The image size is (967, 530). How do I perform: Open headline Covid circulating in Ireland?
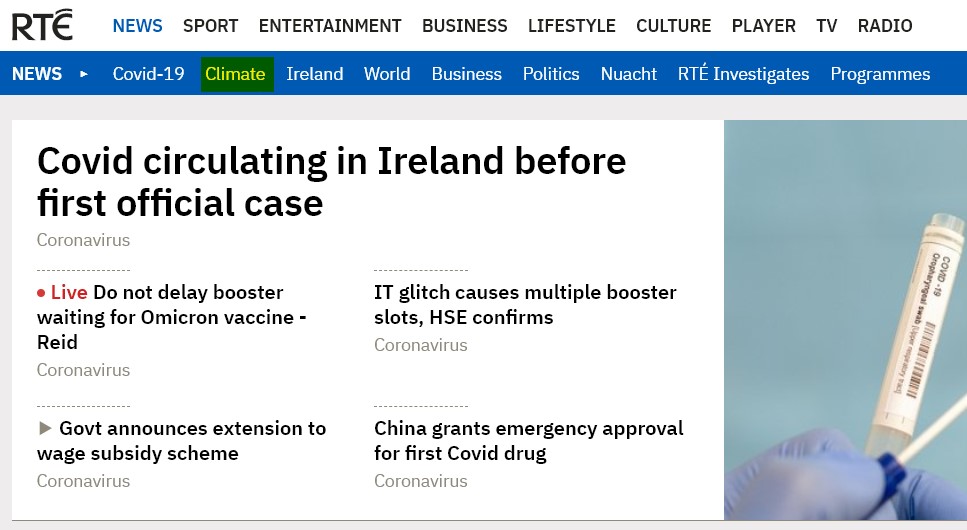click(331, 181)
